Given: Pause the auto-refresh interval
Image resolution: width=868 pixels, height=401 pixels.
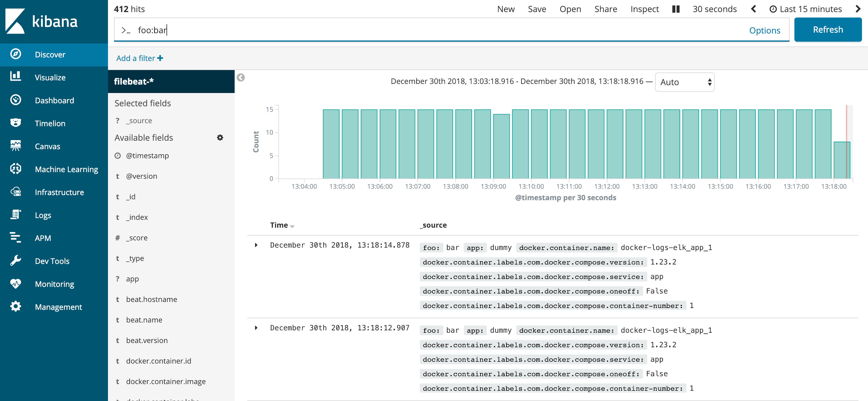Looking at the screenshot, I should [676, 9].
